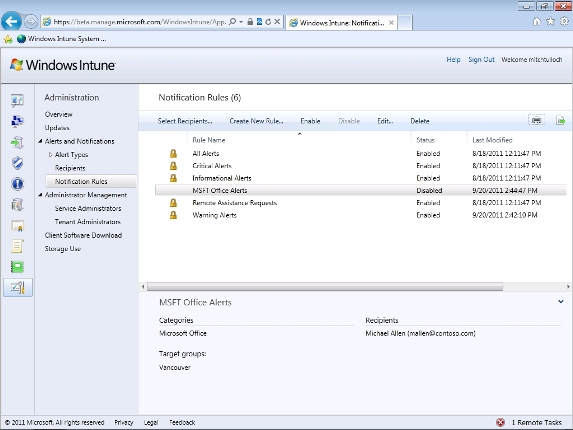Viewport: 573px width, 430px height.
Task: Click Create New Rule toolbar button
Action: (x=256, y=121)
